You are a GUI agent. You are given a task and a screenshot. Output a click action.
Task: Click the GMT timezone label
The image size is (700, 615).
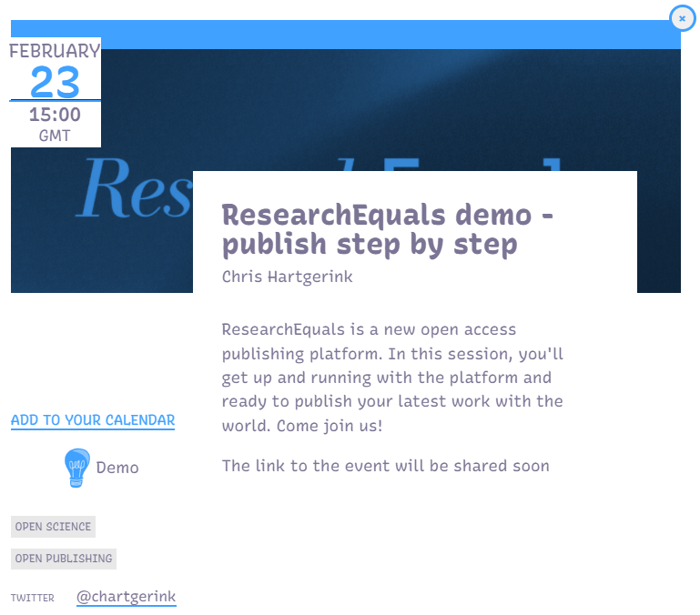(55, 136)
